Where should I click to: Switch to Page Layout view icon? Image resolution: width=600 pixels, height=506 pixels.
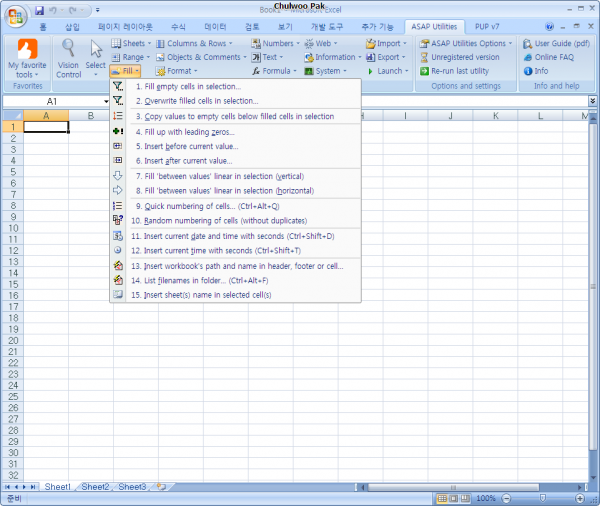[454, 498]
